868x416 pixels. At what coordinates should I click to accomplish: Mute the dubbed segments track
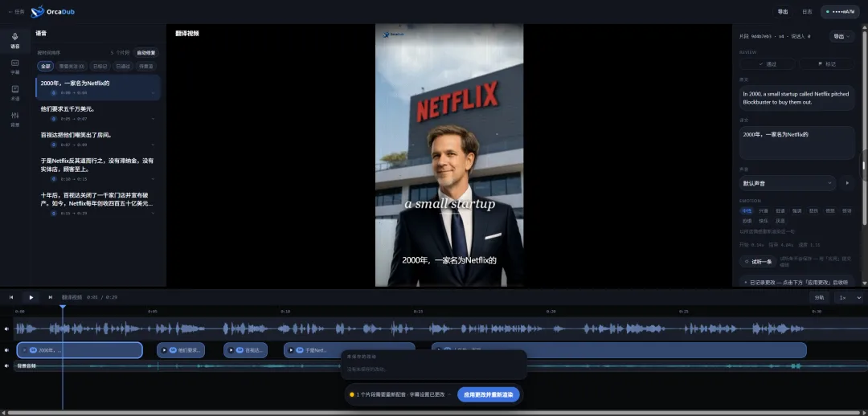[6, 350]
